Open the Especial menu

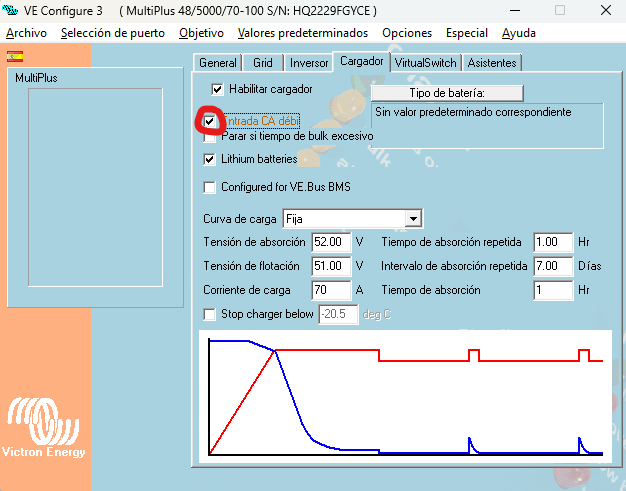coord(467,33)
